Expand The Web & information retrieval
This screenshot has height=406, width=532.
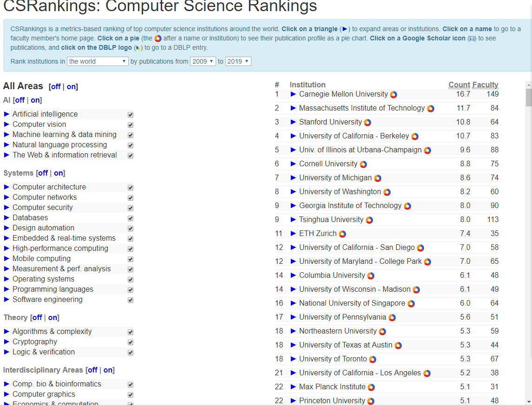7,155
